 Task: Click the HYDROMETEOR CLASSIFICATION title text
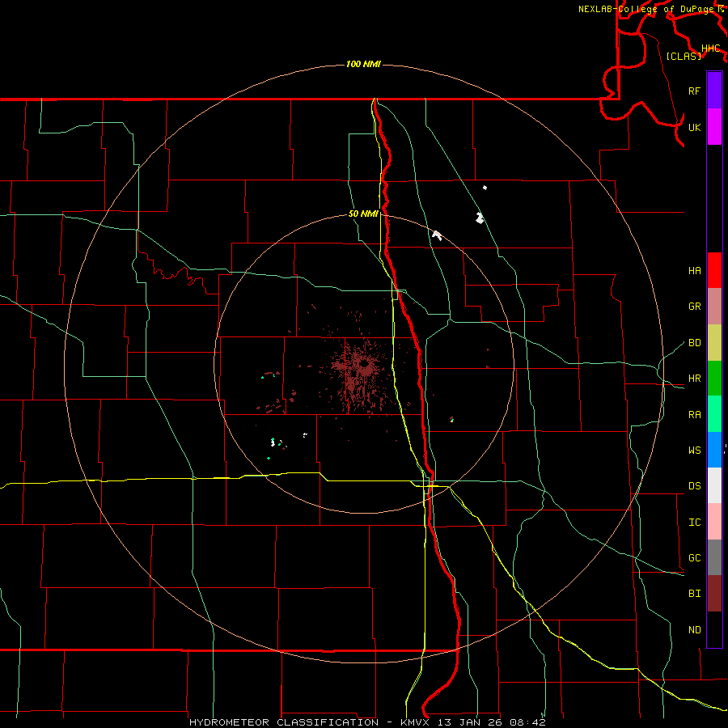[x=284, y=722]
